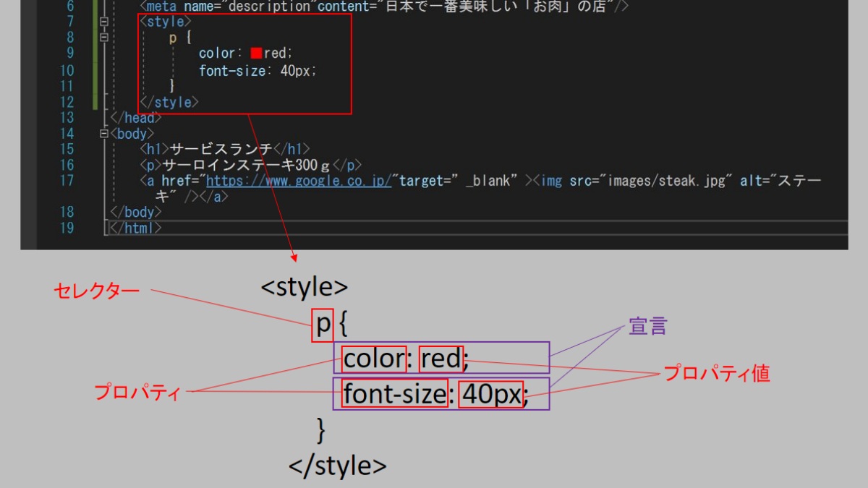The width and height of the screenshot is (868, 488).
Task: Collapse the p rule fold marker
Action: tap(105, 38)
